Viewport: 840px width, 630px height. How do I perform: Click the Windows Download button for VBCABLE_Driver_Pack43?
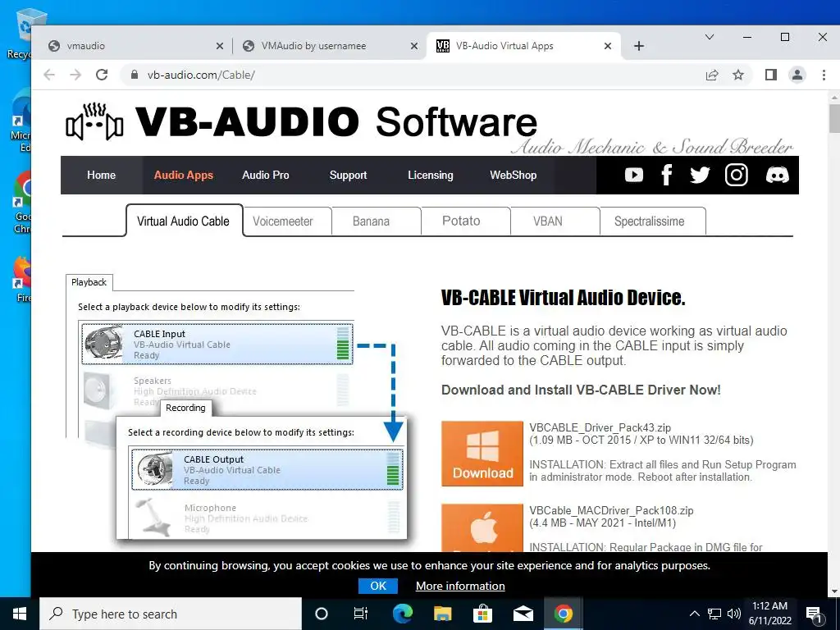coord(482,454)
